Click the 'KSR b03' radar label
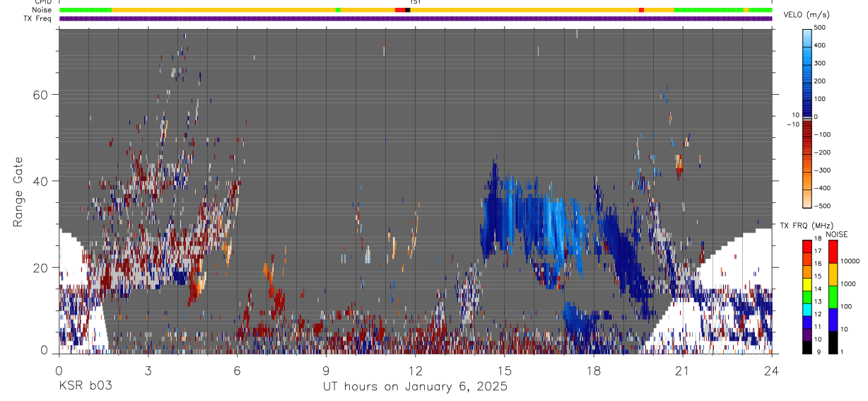This screenshot has height=401, width=868. (85, 386)
